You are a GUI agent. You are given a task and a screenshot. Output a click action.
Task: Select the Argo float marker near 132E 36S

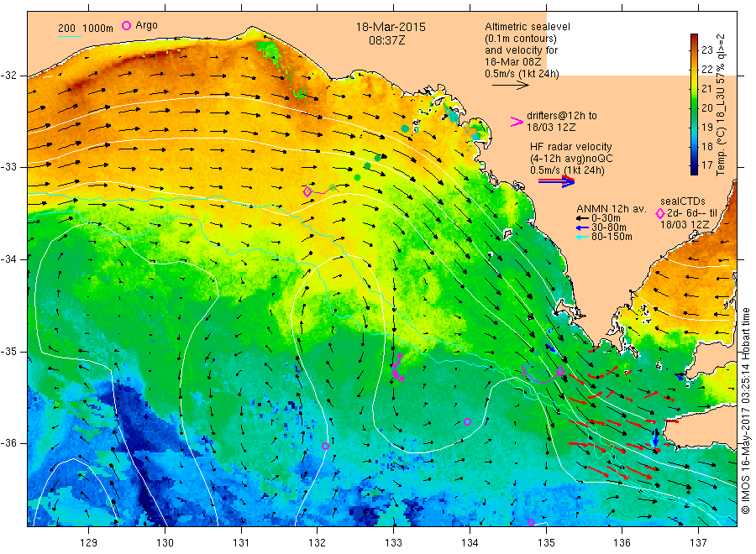[x=325, y=446]
